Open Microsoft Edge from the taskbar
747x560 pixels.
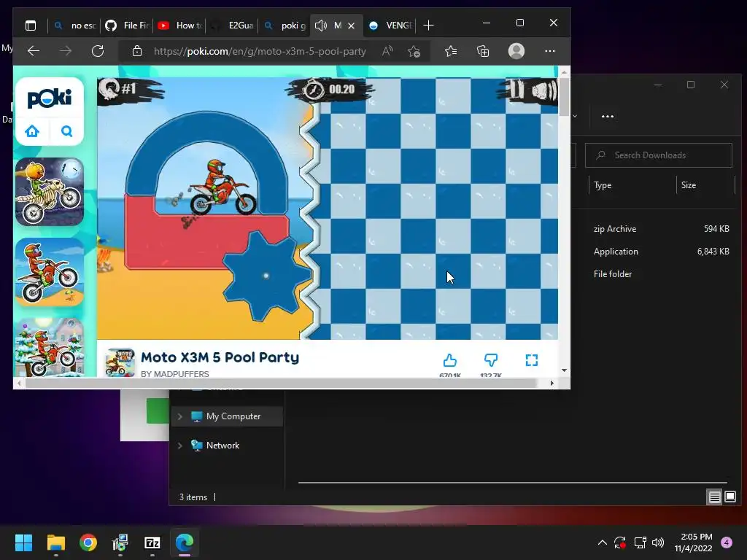click(x=185, y=542)
